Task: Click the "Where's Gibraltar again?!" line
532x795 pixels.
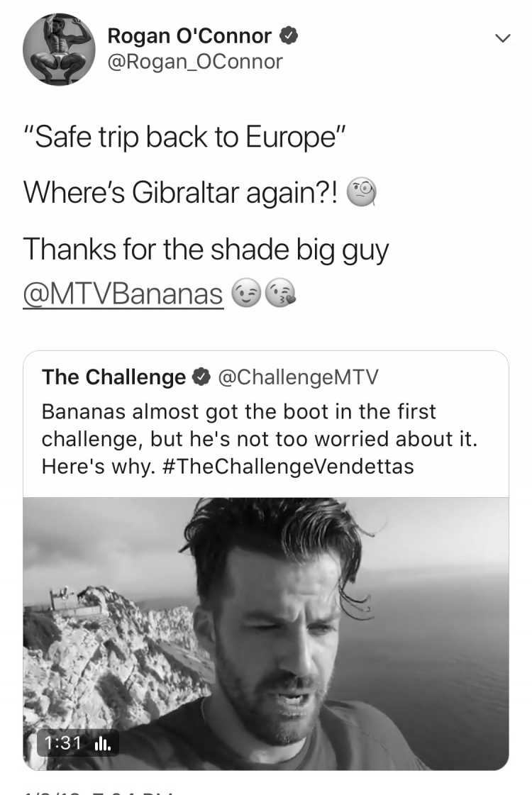Action: pyautogui.click(x=181, y=193)
